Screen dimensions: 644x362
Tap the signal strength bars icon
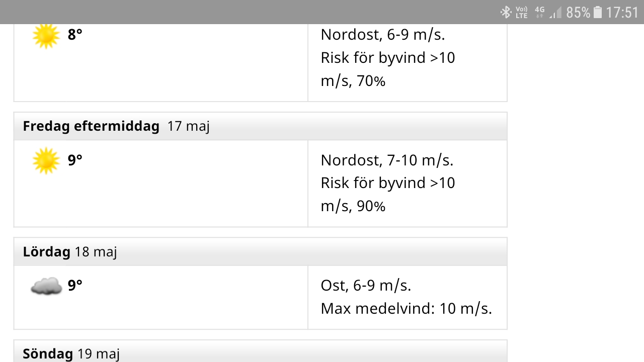click(x=555, y=12)
